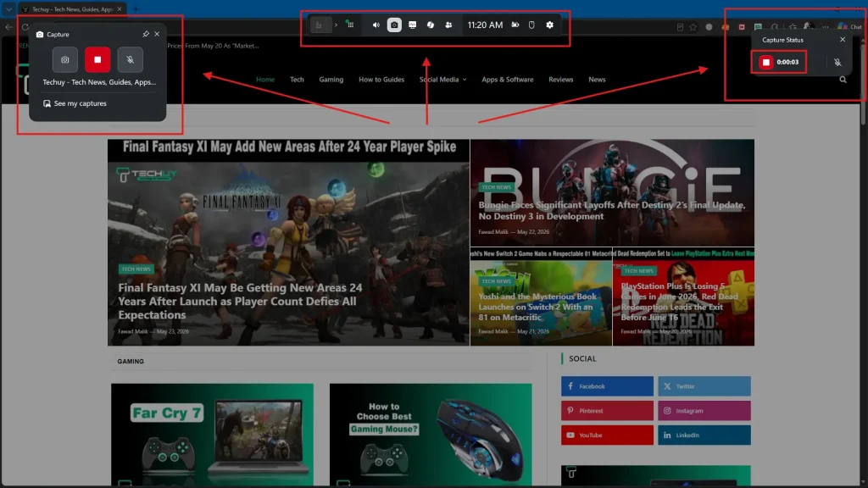
Task: Open Game Bar settings gear
Action: tap(549, 25)
